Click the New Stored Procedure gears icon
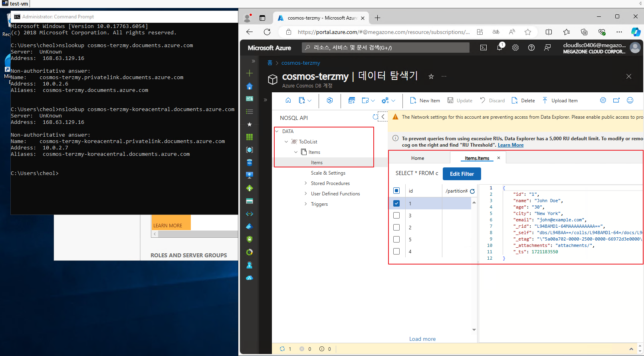This screenshot has height=356, width=644. click(385, 100)
